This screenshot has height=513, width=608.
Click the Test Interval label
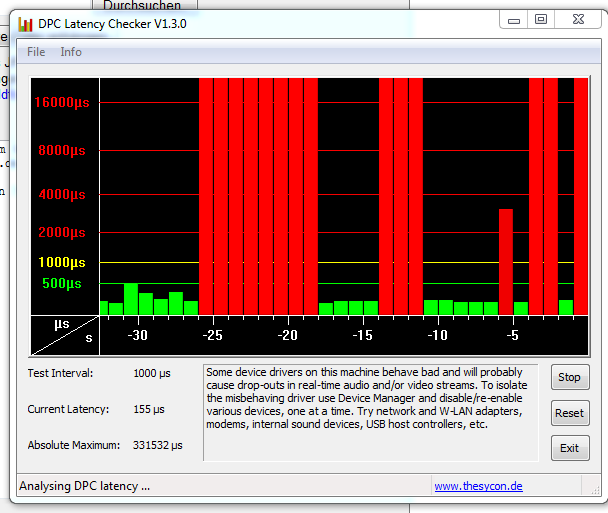pos(60,373)
